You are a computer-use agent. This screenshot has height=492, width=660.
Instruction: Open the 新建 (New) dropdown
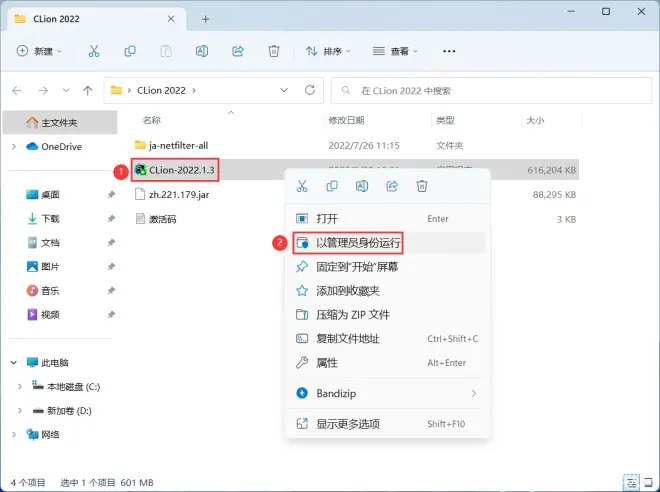tap(39, 51)
